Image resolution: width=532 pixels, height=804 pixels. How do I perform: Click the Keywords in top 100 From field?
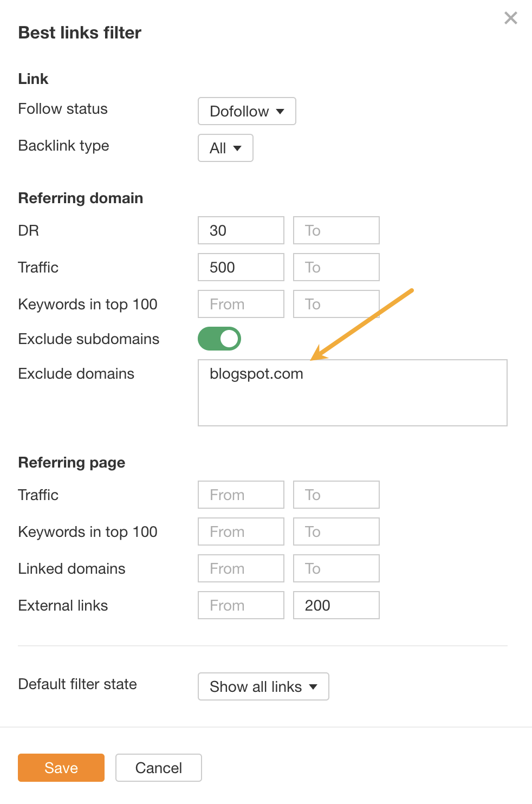[x=241, y=304]
